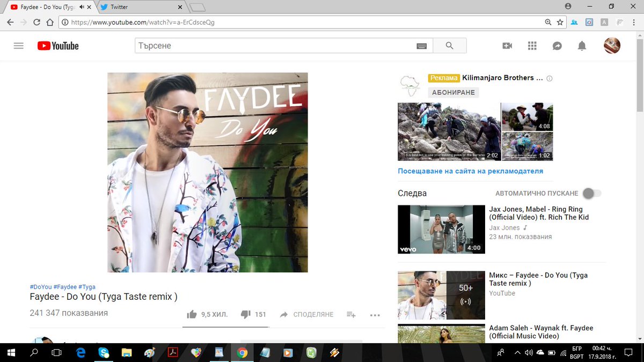Screen dimensions: 644x362
Task: Click the zoom magnifier in address bar
Action: pos(548,23)
